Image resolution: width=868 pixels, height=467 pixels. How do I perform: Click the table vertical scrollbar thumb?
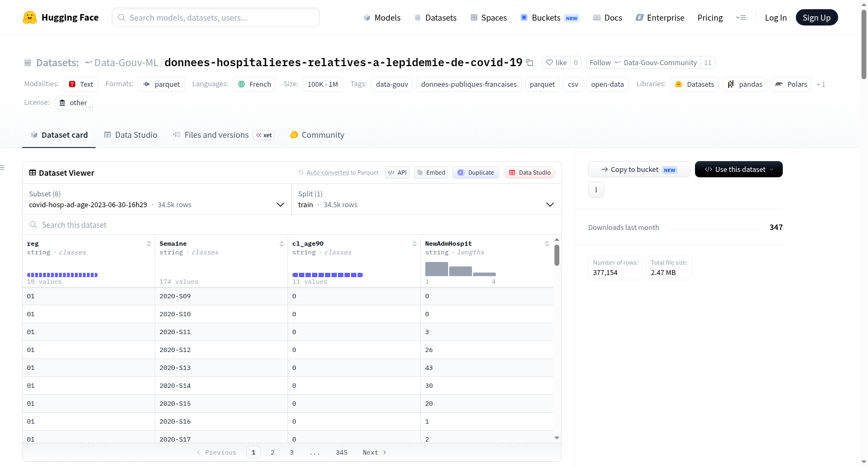(557, 255)
